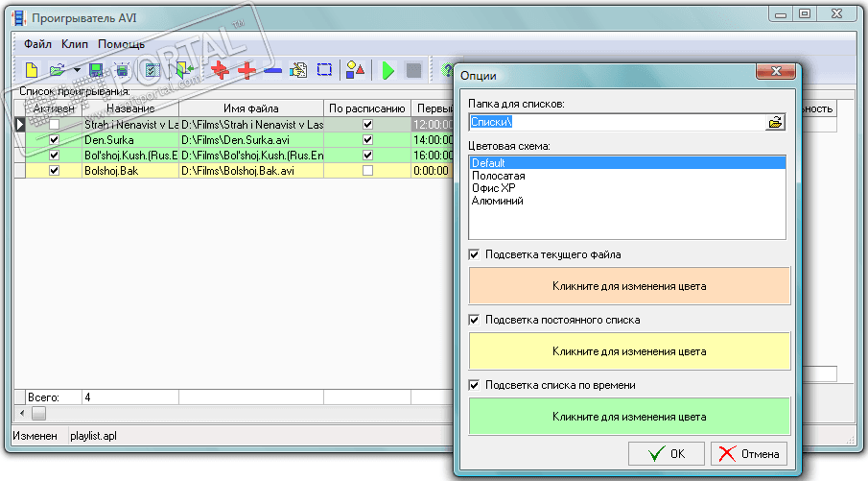Image resolution: width=868 pixels, height=481 pixels.
Task: Click the browse folder icon beside Списки\ field
Action: pos(776,123)
